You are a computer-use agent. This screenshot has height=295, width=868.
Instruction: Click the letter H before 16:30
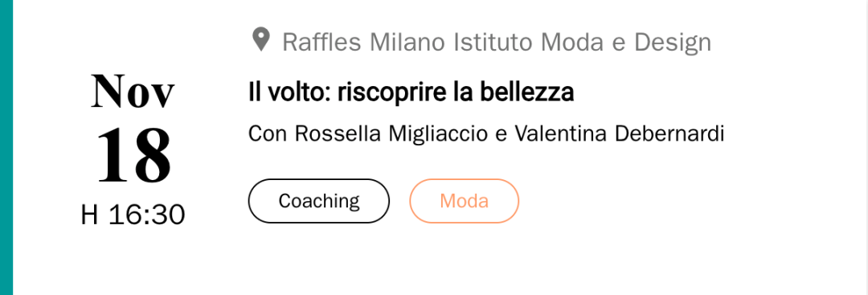90,215
